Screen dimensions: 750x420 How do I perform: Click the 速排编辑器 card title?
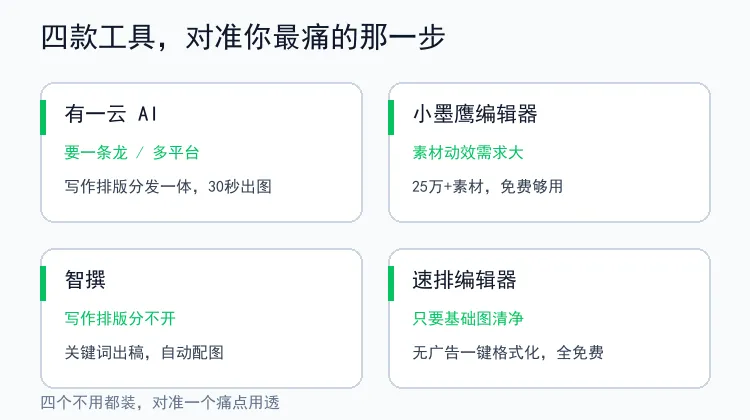(x=464, y=280)
